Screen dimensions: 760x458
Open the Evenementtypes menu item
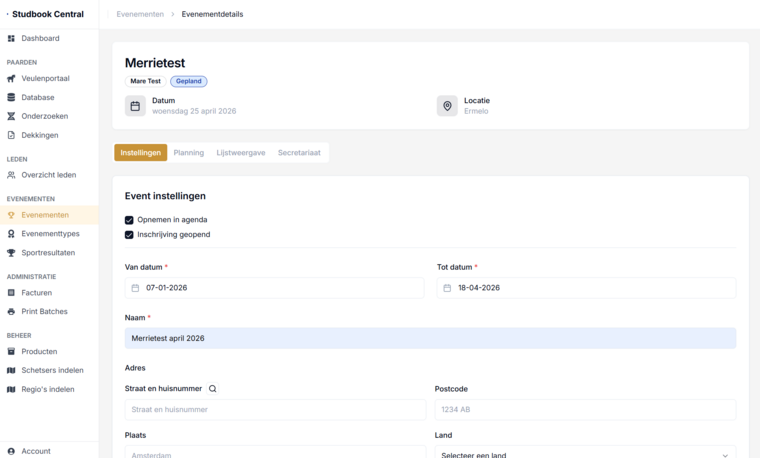tap(49, 234)
